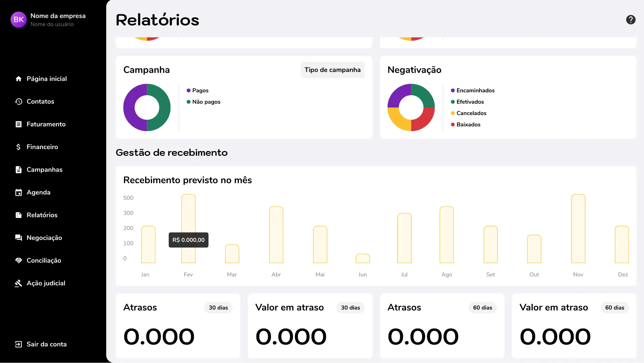Open Ação judicial from the sidebar
This screenshot has height=363, width=644.
46,283
